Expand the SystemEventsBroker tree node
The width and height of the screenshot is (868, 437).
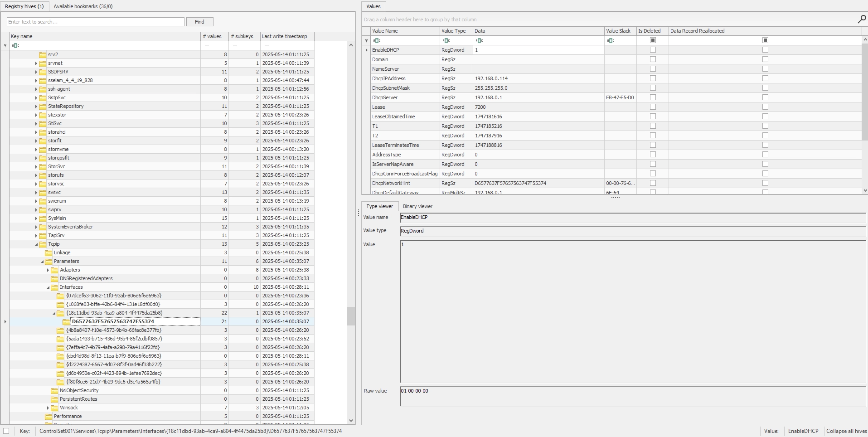[x=36, y=227]
